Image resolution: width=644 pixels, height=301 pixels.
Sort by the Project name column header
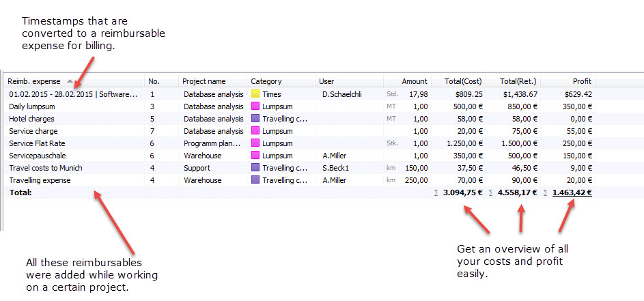tap(204, 81)
